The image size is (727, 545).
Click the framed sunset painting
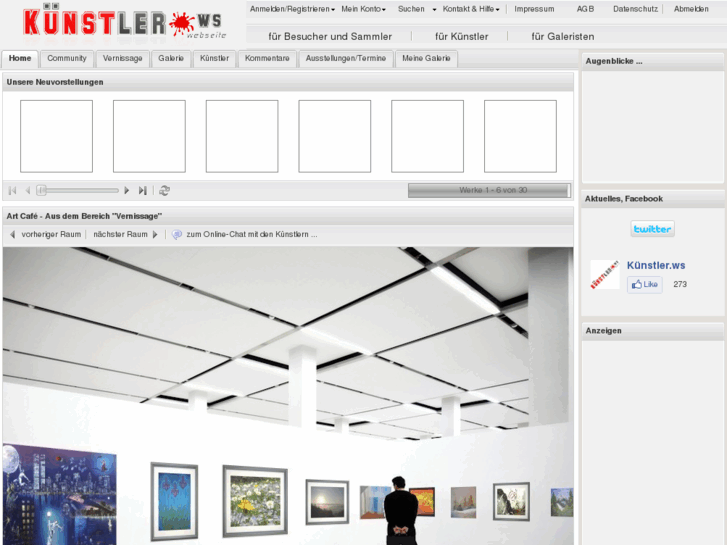point(327,502)
